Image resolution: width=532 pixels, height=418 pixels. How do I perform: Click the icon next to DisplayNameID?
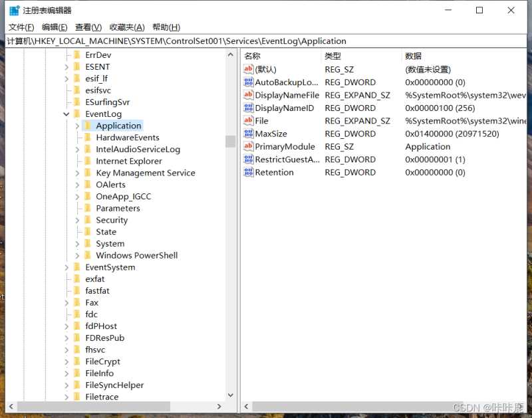(249, 108)
